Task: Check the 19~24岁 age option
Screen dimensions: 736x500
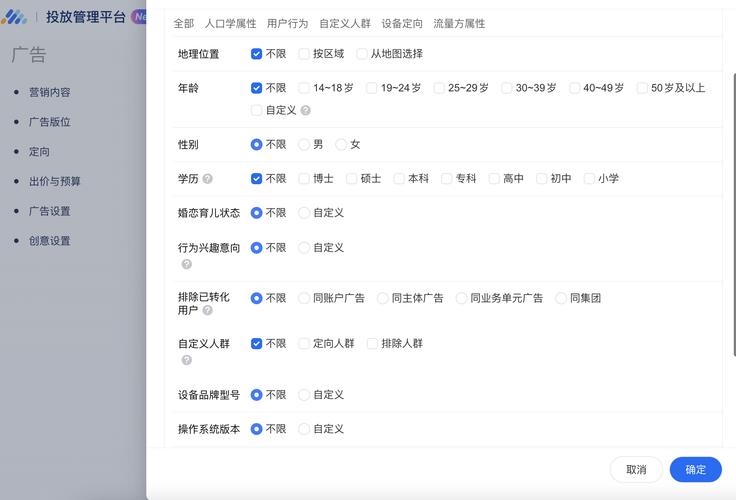Action: click(371, 88)
